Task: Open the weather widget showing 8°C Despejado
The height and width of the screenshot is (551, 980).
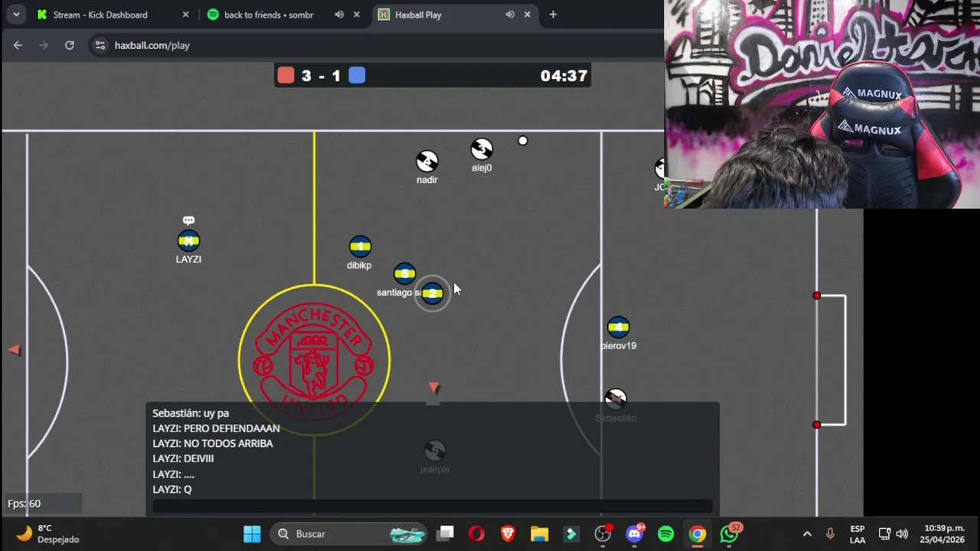Action: (48, 533)
